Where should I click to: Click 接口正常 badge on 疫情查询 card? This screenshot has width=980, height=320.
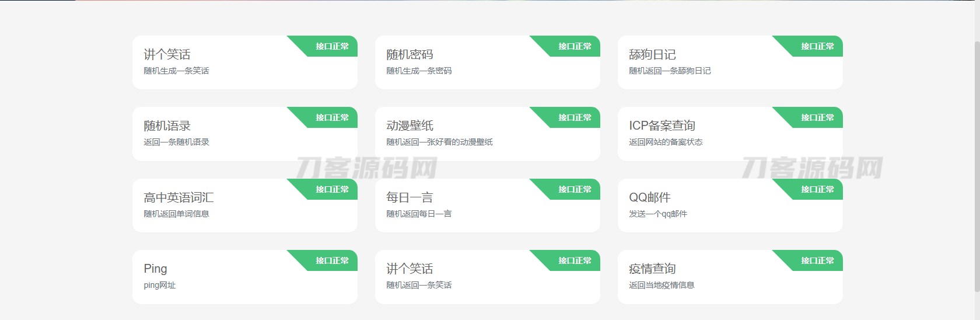[x=817, y=260]
